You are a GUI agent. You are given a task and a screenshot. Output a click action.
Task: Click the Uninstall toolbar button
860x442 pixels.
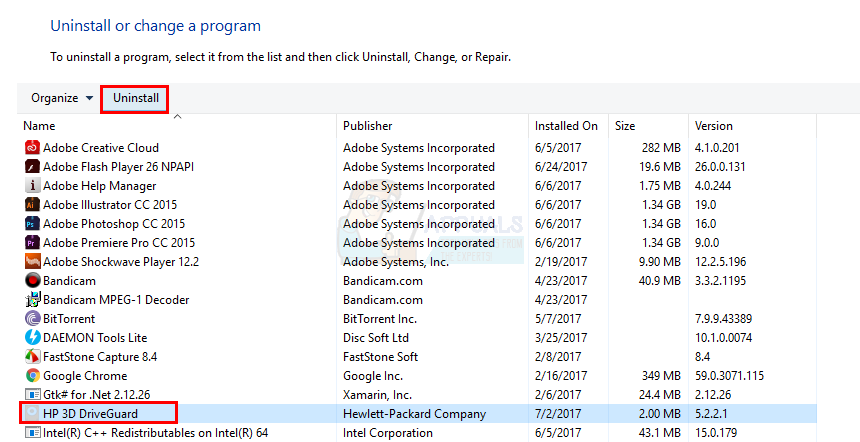(x=135, y=98)
